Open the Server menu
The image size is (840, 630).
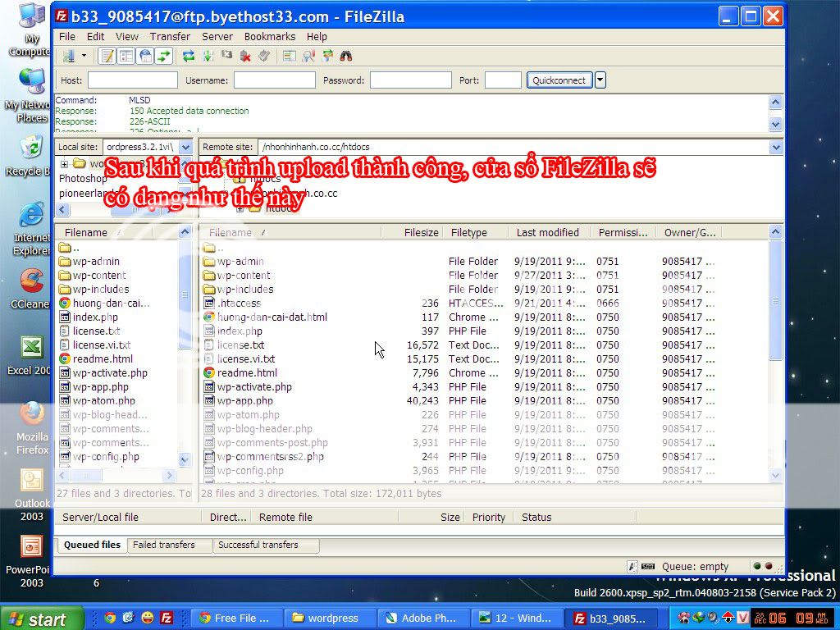pos(217,36)
